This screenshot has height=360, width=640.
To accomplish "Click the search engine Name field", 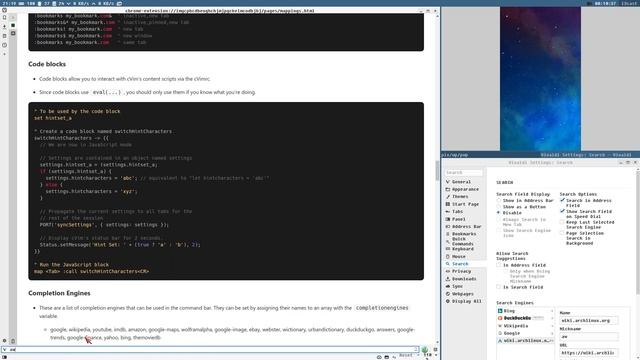I will pyautogui.click(x=589, y=320).
